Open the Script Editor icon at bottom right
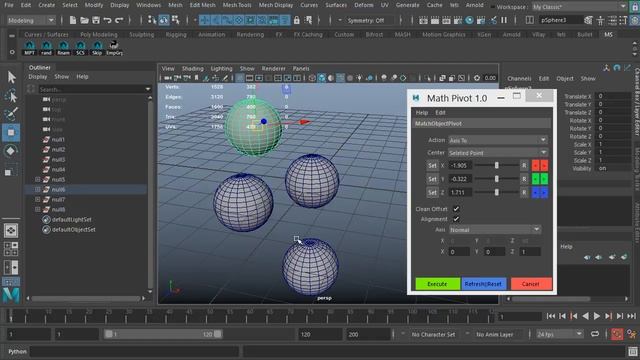 tap(633, 351)
